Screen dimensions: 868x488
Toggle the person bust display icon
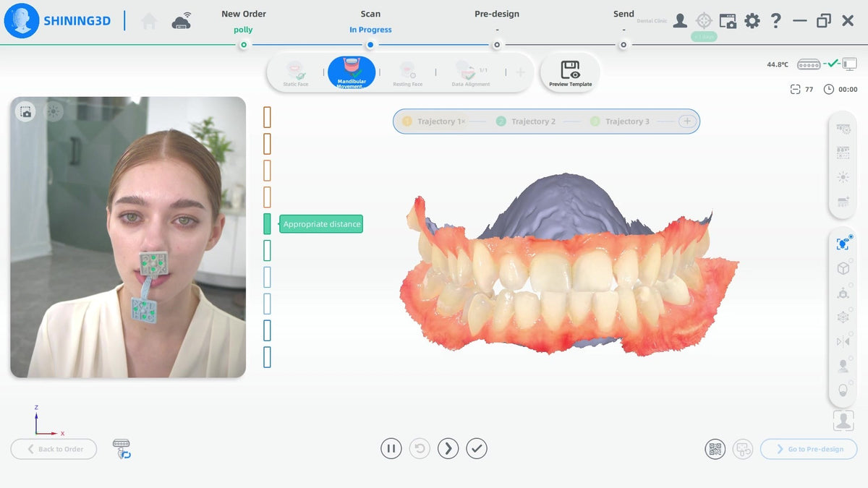tap(843, 366)
